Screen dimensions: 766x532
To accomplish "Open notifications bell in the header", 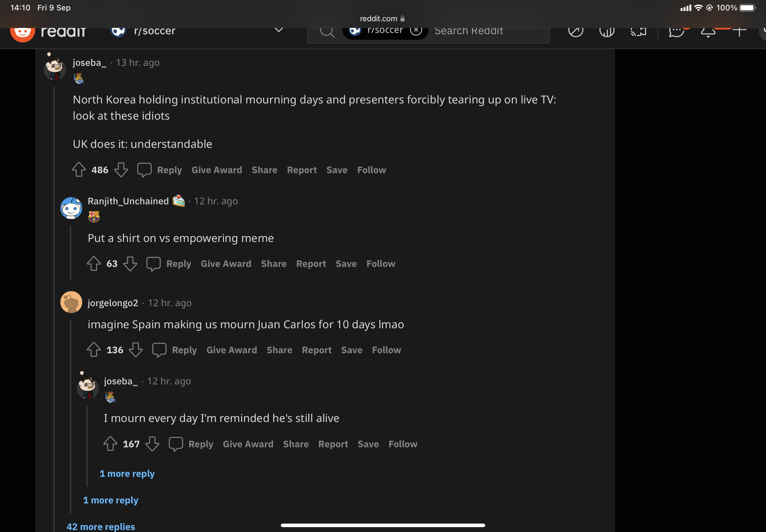I will click(x=708, y=32).
